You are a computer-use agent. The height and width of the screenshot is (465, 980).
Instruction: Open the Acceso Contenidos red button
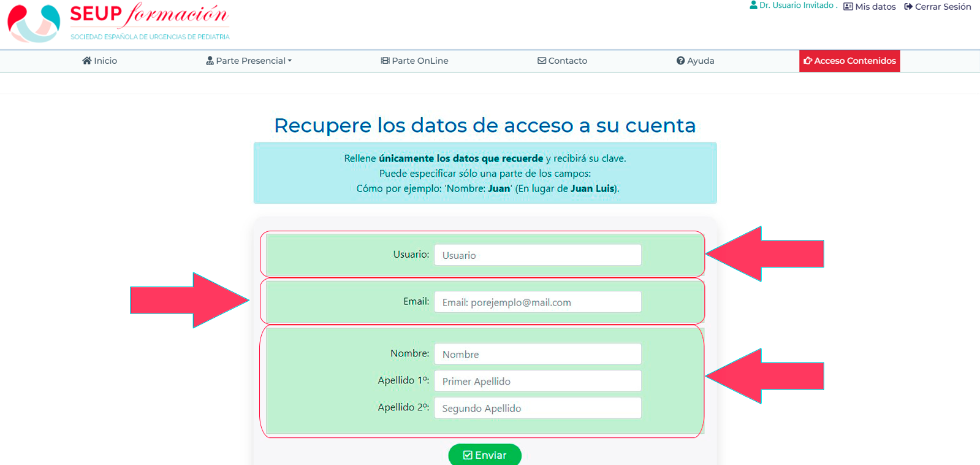click(x=849, y=61)
